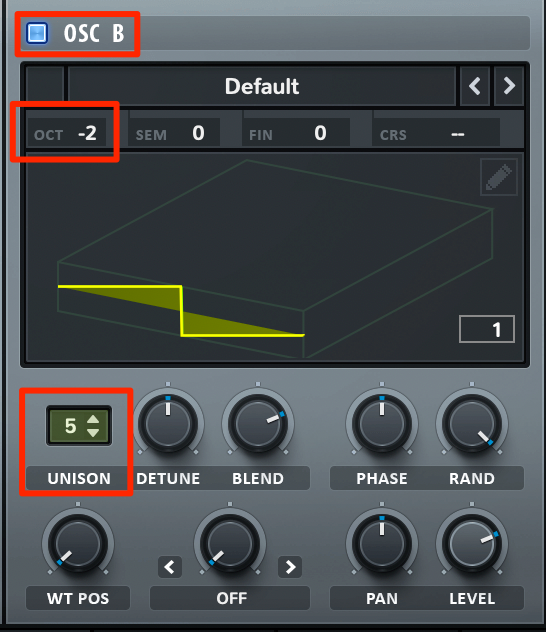Choose the previous warp mode left arrow
Screen dimensions: 546x632
pyautogui.click(x=170, y=567)
